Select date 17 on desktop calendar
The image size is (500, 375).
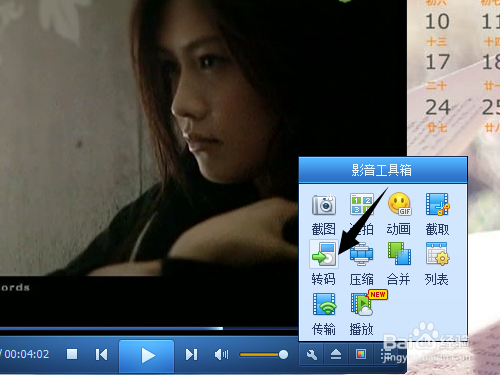tap(437, 62)
